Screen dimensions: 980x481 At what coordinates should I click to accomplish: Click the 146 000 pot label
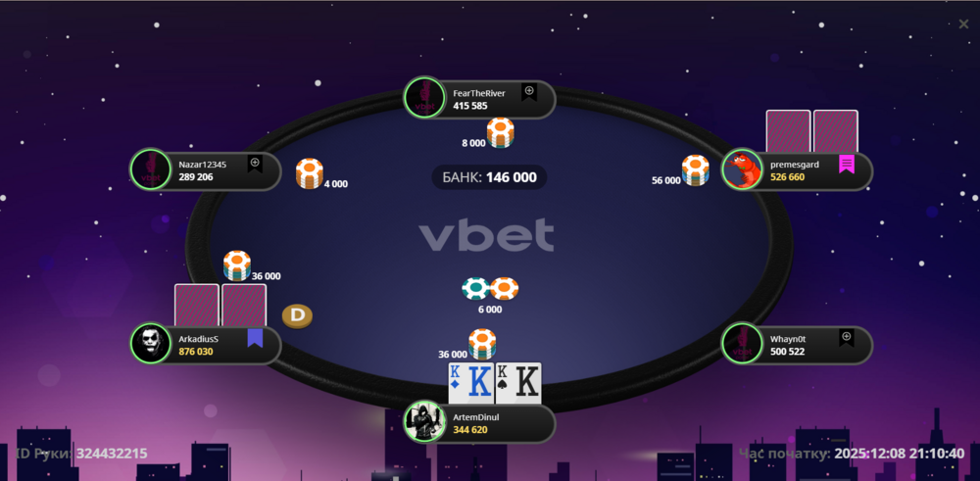(x=489, y=177)
